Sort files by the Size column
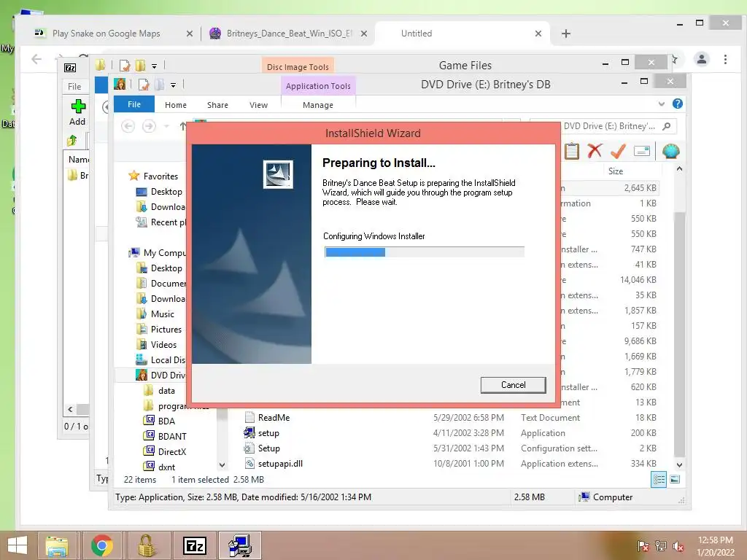 pyautogui.click(x=616, y=171)
